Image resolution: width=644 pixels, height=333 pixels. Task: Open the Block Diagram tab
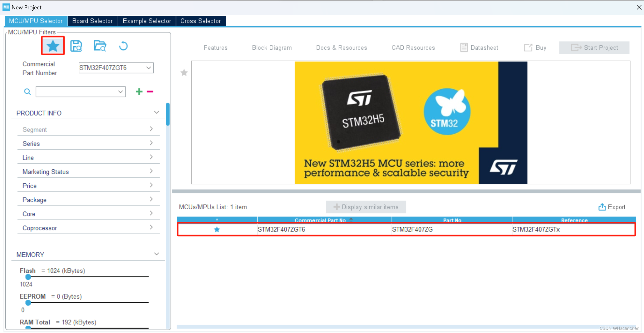tap(272, 47)
